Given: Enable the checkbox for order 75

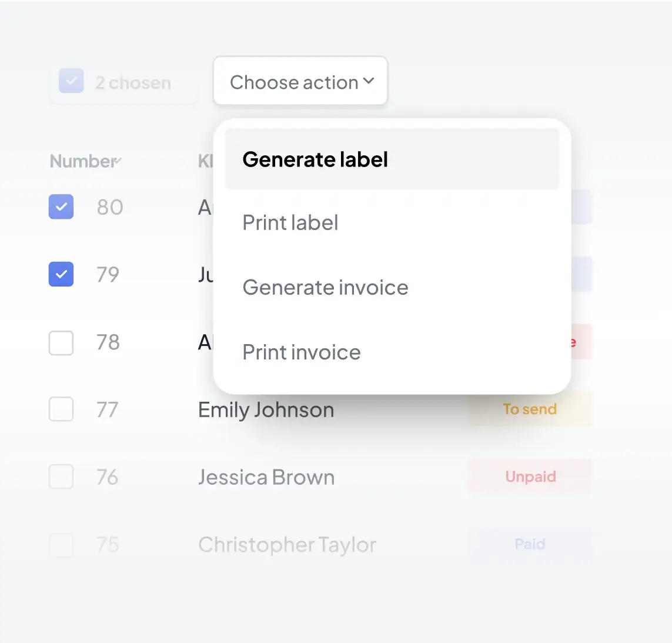Looking at the screenshot, I should click(61, 545).
